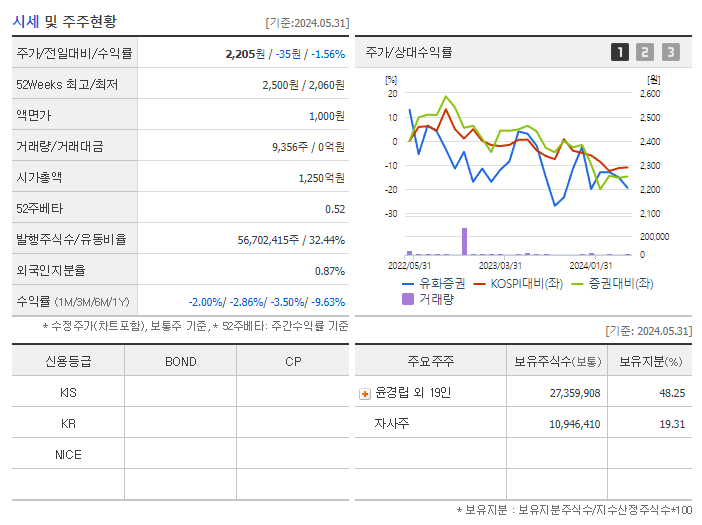Select 56,702,415주 / 32.44% value

(x=291, y=240)
